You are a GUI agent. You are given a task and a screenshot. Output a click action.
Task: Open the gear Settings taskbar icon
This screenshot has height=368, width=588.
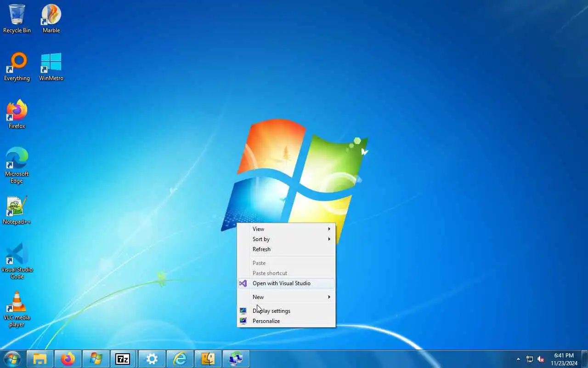pyautogui.click(x=152, y=359)
